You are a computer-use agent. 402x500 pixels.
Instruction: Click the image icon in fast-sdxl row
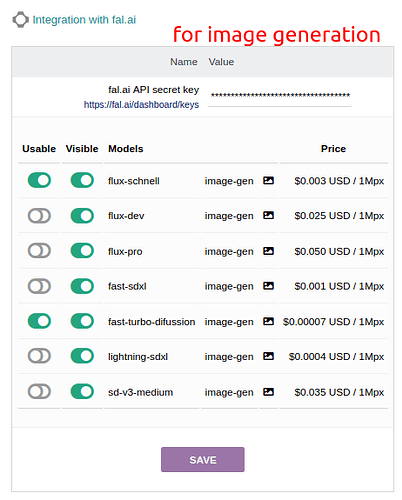point(268,286)
